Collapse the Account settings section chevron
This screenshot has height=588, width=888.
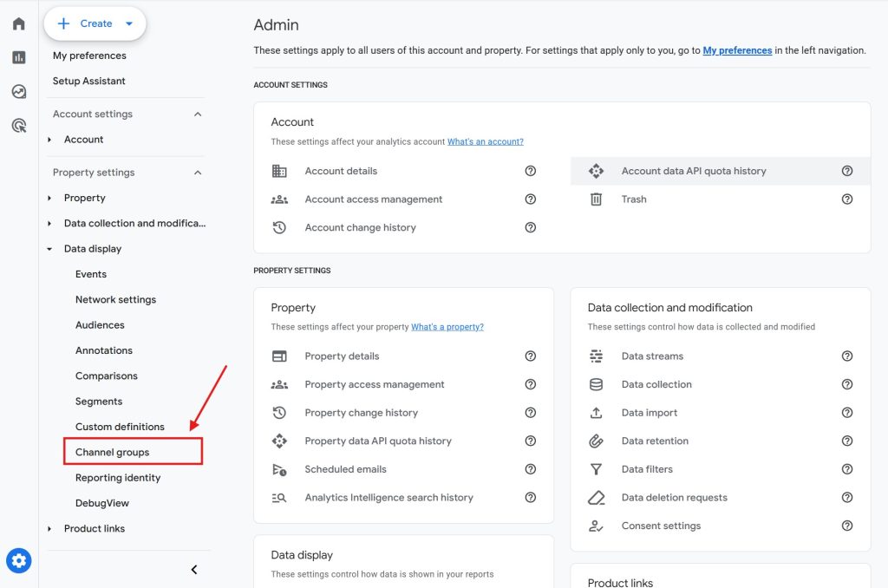(x=198, y=114)
